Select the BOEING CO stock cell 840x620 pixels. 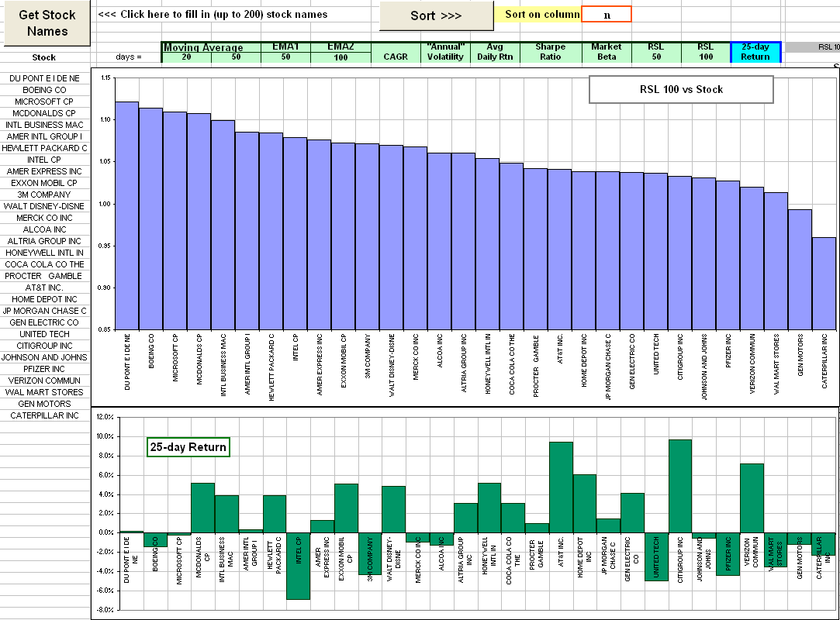(x=44, y=90)
